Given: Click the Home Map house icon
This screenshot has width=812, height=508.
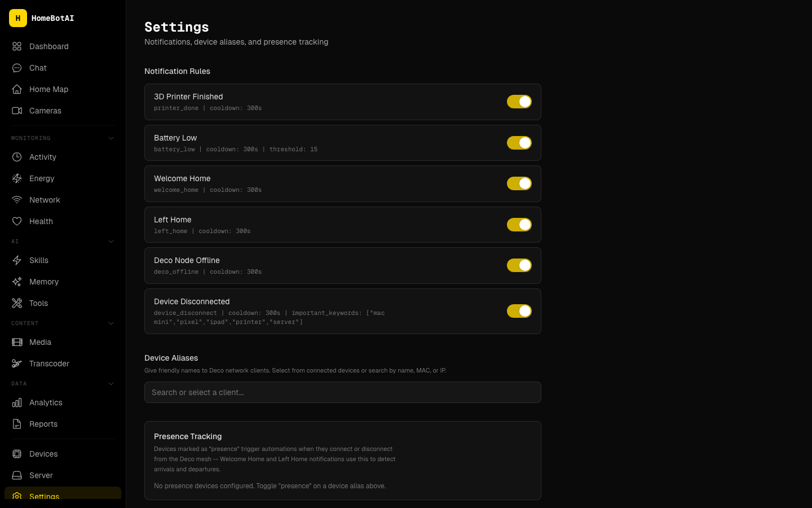Looking at the screenshot, I should pyautogui.click(x=17, y=89).
